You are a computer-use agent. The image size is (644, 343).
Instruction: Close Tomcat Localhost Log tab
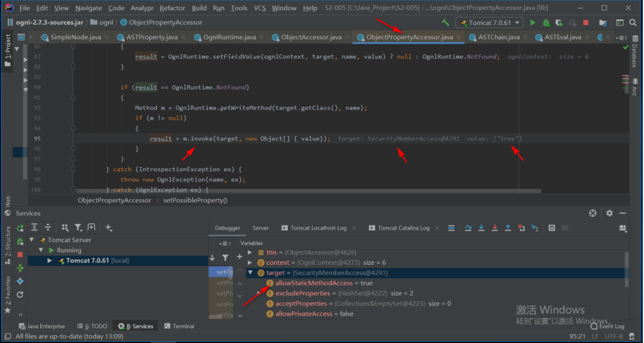(354, 228)
